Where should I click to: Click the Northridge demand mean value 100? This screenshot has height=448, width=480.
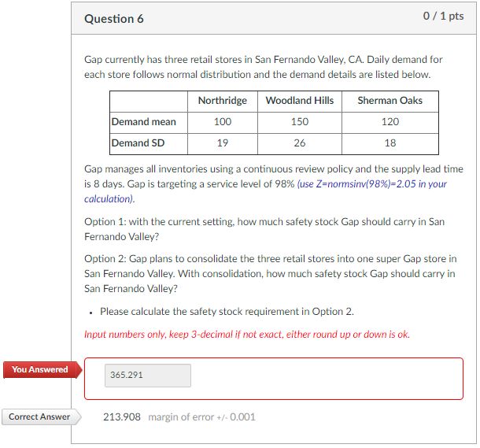pyautogui.click(x=223, y=122)
